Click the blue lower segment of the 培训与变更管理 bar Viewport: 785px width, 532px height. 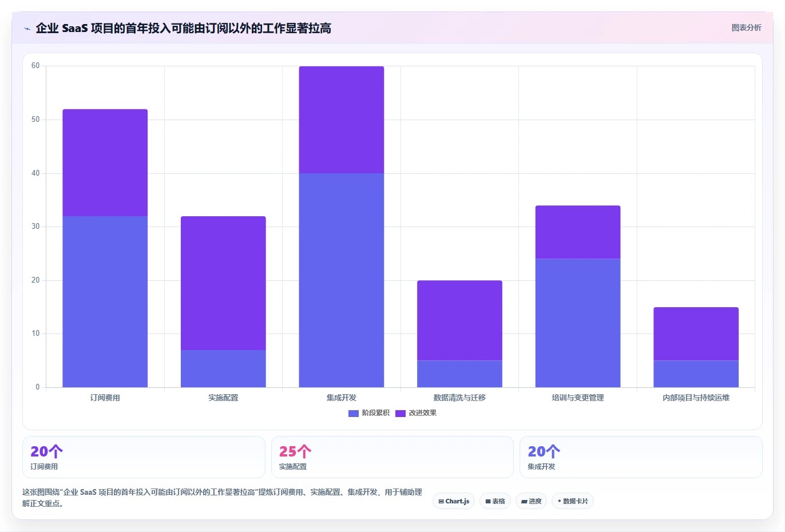coord(578,323)
